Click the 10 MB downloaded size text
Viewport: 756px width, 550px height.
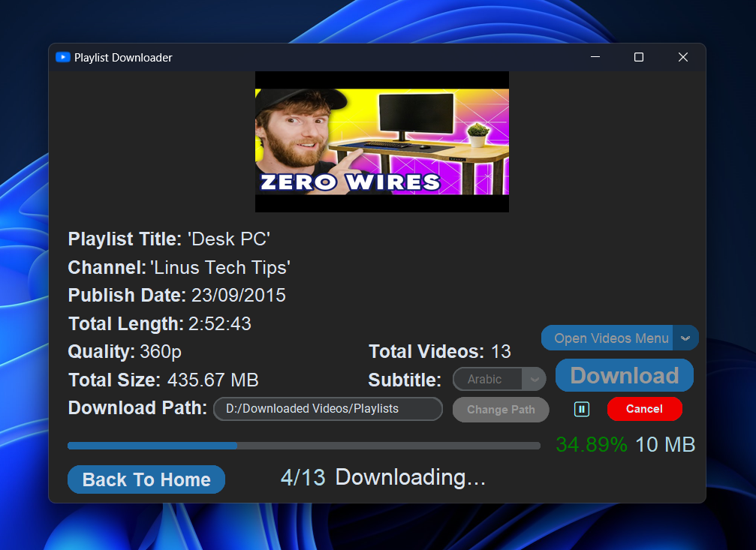coord(665,445)
